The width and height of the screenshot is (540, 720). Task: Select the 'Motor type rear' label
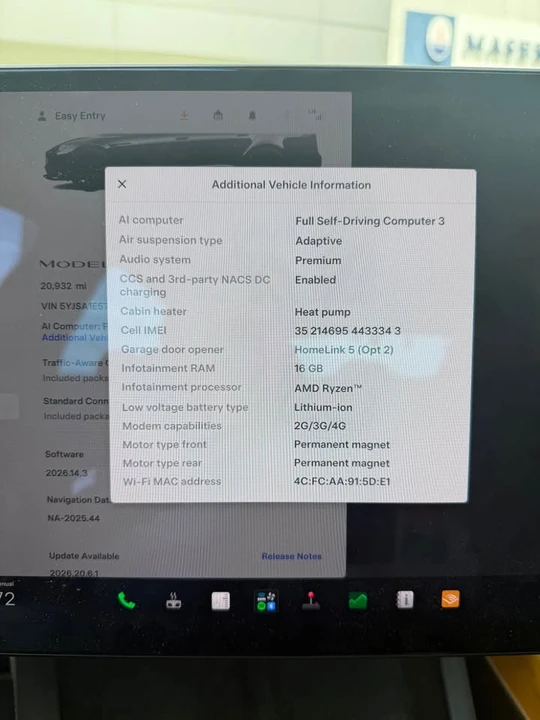pyautogui.click(x=162, y=463)
